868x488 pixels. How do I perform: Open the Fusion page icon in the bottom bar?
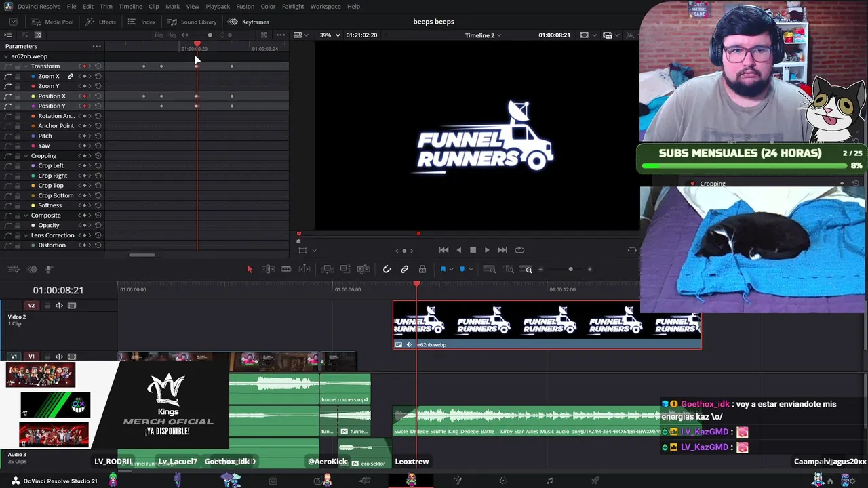click(x=458, y=481)
